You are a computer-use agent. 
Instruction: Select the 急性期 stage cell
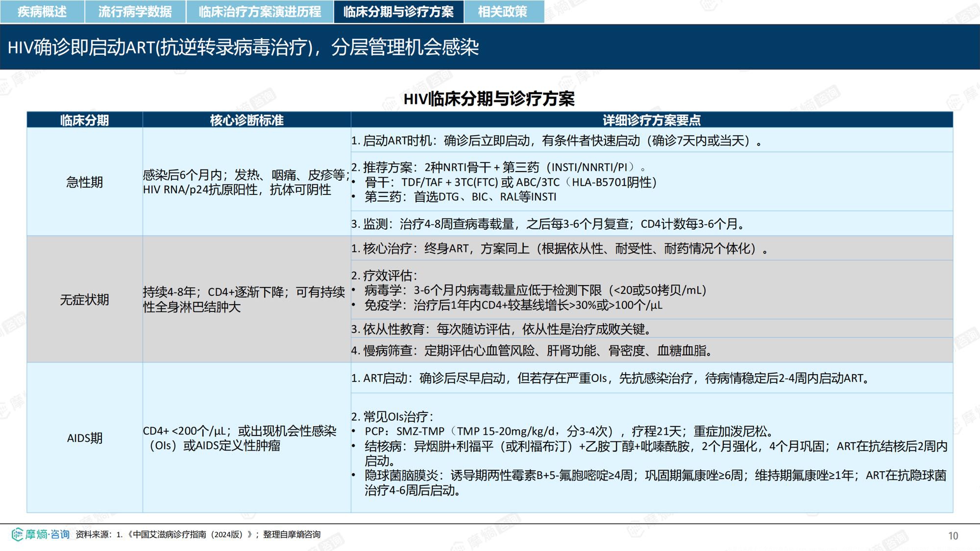point(85,182)
